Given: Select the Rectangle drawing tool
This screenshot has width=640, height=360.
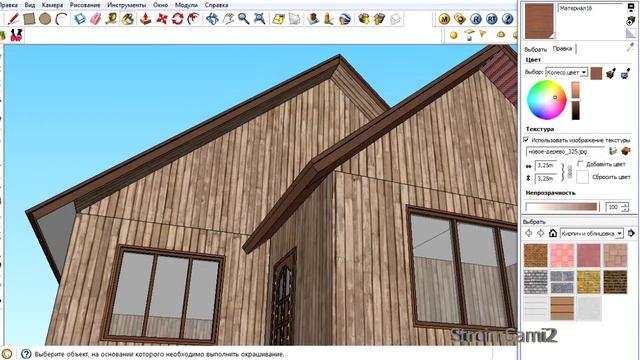Looking at the screenshot, I should [29, 19].
